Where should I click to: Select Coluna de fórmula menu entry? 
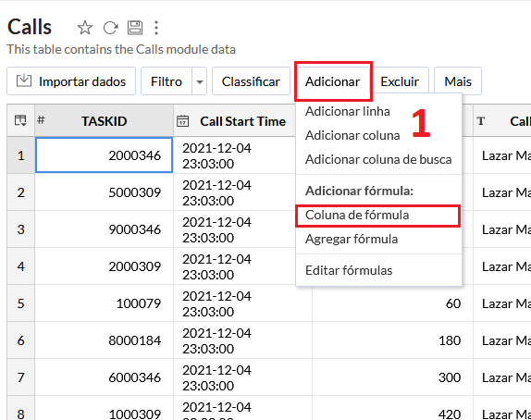point(378,216)
